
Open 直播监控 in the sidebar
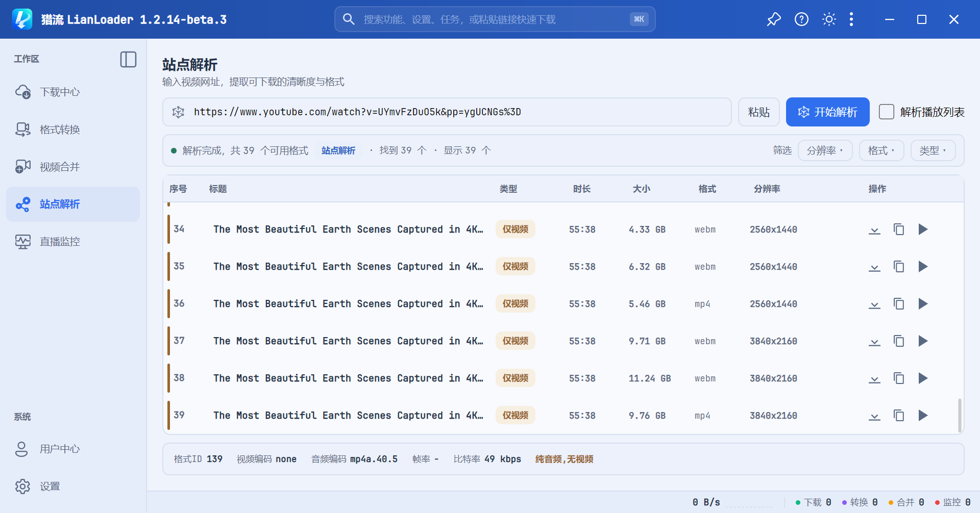[x=73, y=241]
